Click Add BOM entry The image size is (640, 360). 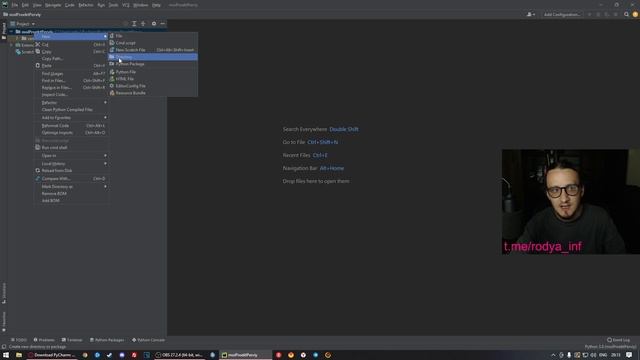[71, 201]
